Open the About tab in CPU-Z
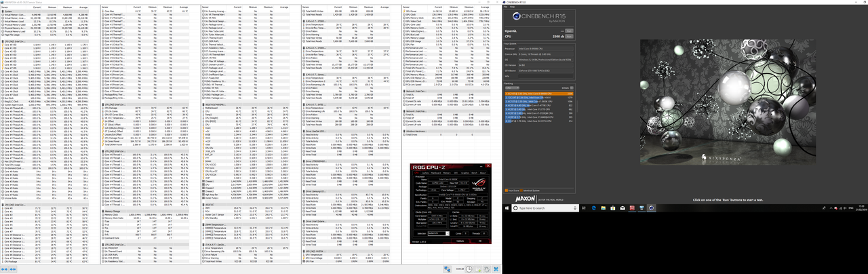 483,173
